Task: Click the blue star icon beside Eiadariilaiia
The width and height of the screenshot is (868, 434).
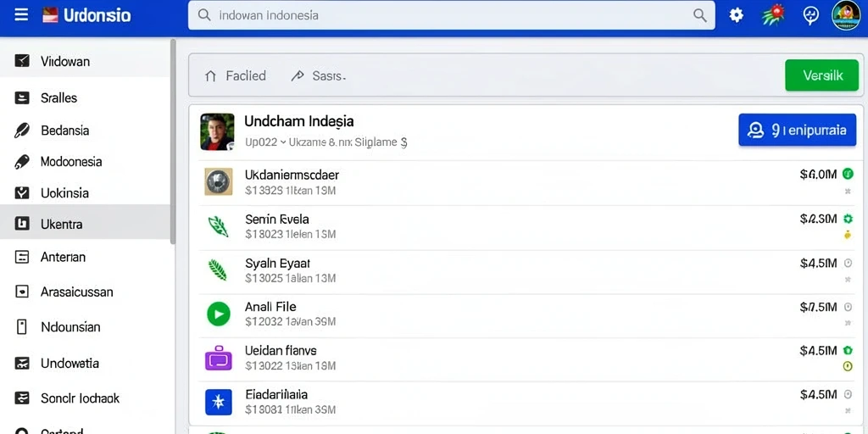Action: pos(218,402)
